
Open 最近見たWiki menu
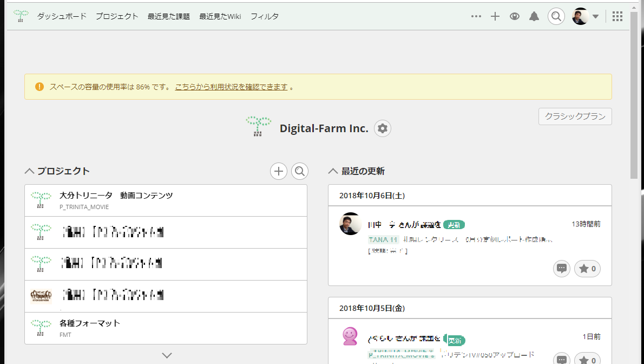click(220, 16)
